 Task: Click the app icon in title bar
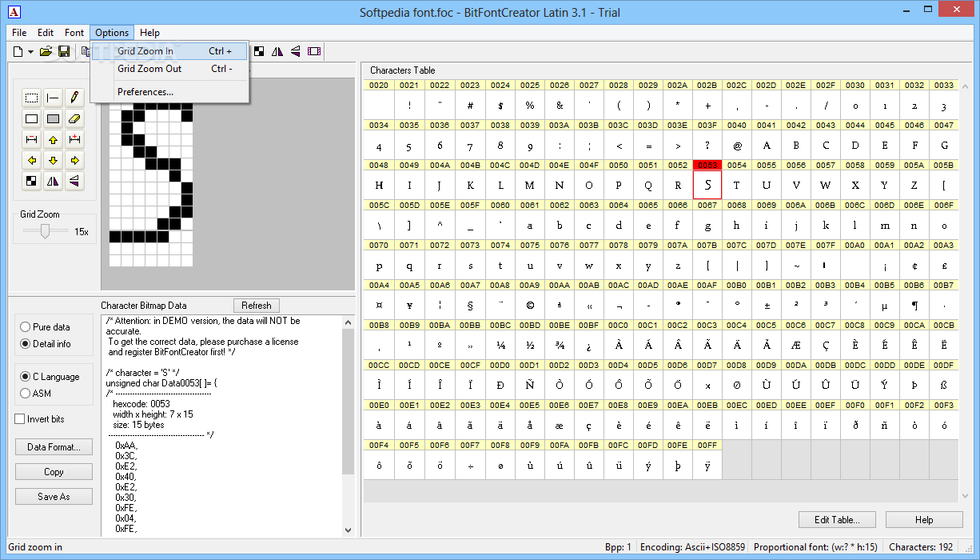tap(14, 11)
